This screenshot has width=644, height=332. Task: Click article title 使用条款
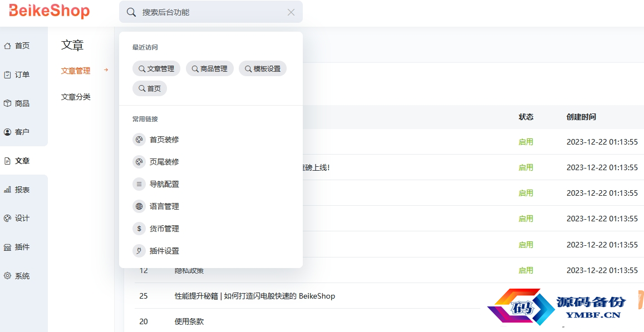[189, 321]
